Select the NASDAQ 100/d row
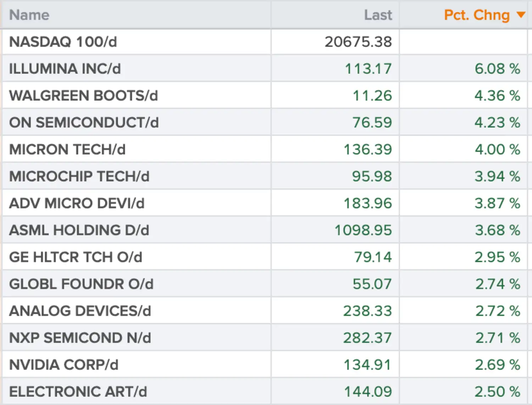 coord(265,42)
